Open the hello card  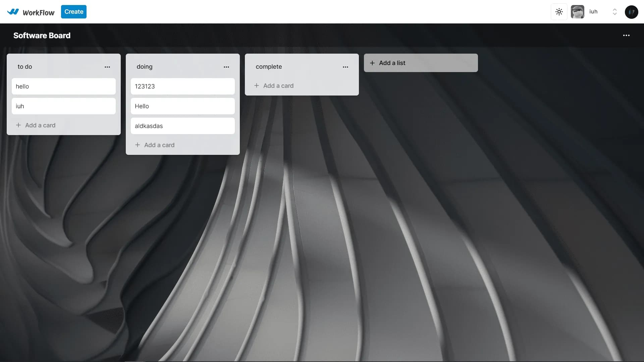(x=63, y=86)
